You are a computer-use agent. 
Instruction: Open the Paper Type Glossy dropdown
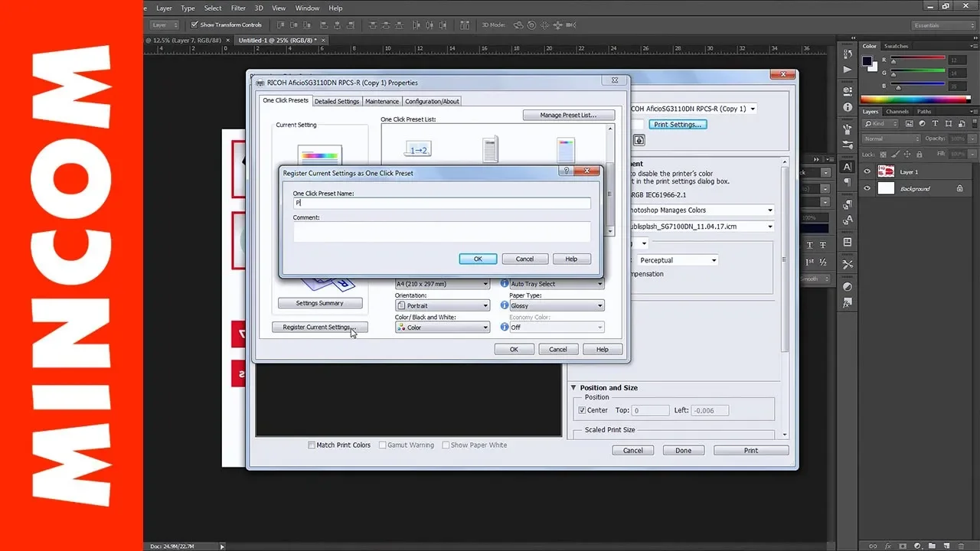coord(557,305)
